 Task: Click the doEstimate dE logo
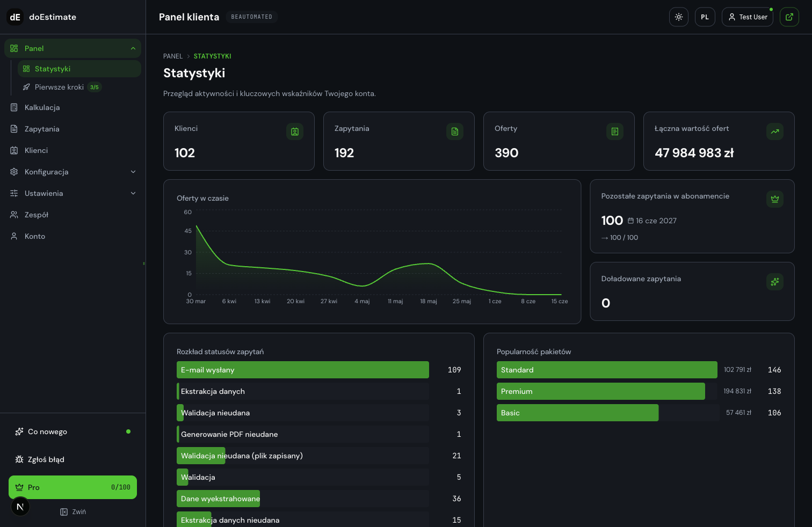15,17
